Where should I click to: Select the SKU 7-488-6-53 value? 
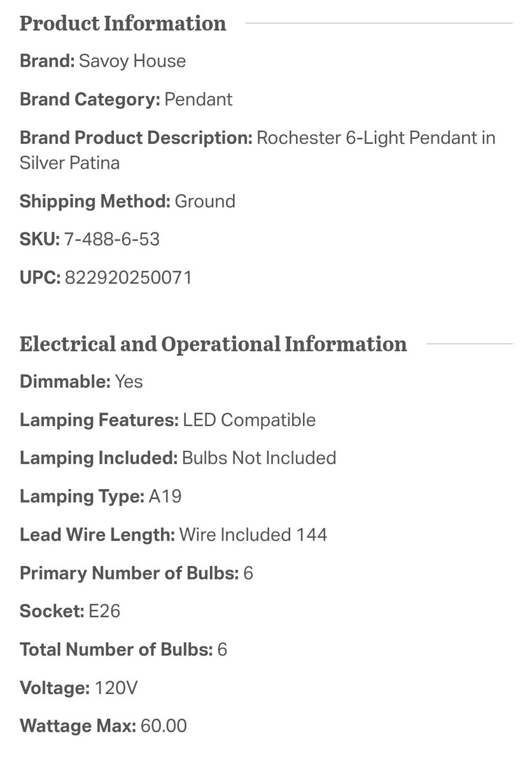tap(112, 239)
